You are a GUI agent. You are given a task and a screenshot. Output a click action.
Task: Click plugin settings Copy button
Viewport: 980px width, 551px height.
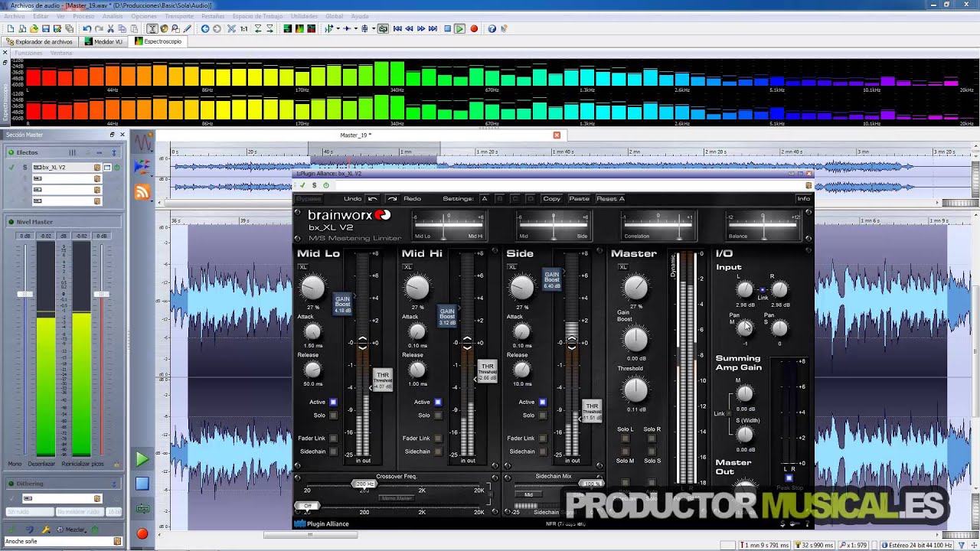[551, 198]
